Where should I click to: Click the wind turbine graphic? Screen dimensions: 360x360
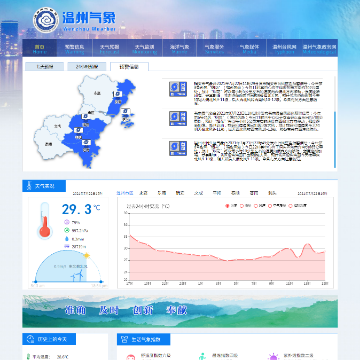77,275
